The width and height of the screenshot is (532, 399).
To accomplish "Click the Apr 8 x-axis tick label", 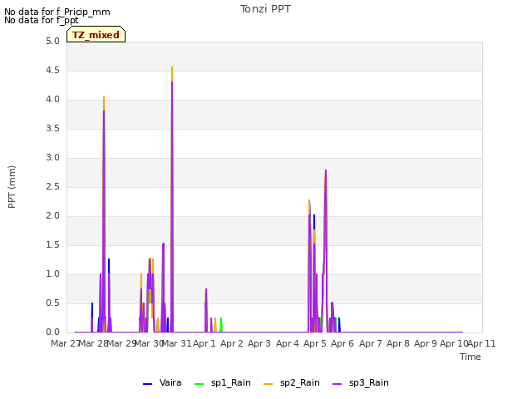I will click(x=398, y=343).
